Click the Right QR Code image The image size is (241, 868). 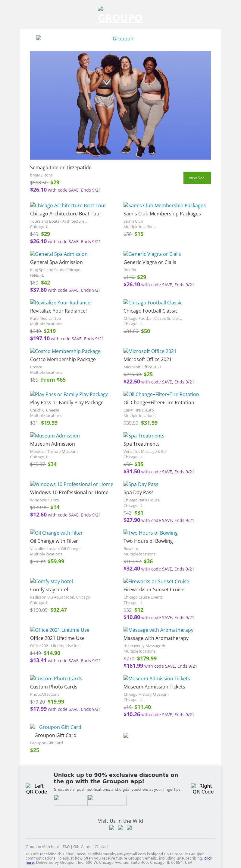(x=203, y=789)
